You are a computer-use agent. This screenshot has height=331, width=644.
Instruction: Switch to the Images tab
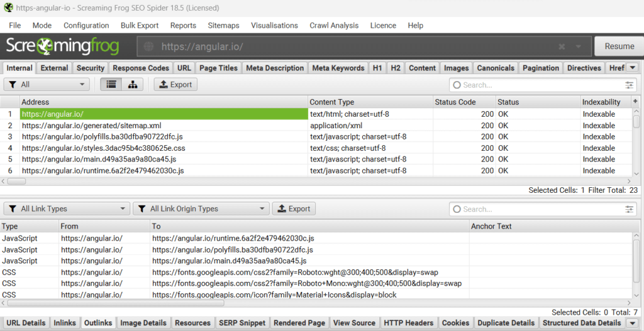click(x=456, y=68)
